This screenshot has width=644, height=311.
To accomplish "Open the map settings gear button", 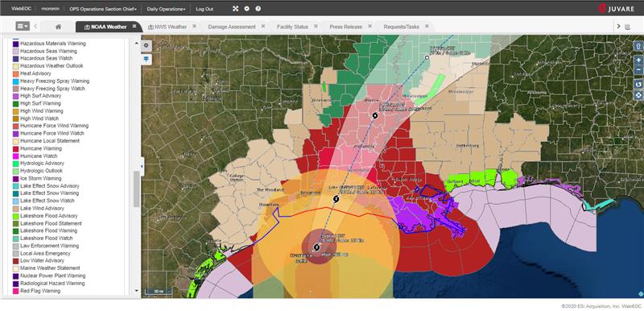I will click(x=147, y=45).
